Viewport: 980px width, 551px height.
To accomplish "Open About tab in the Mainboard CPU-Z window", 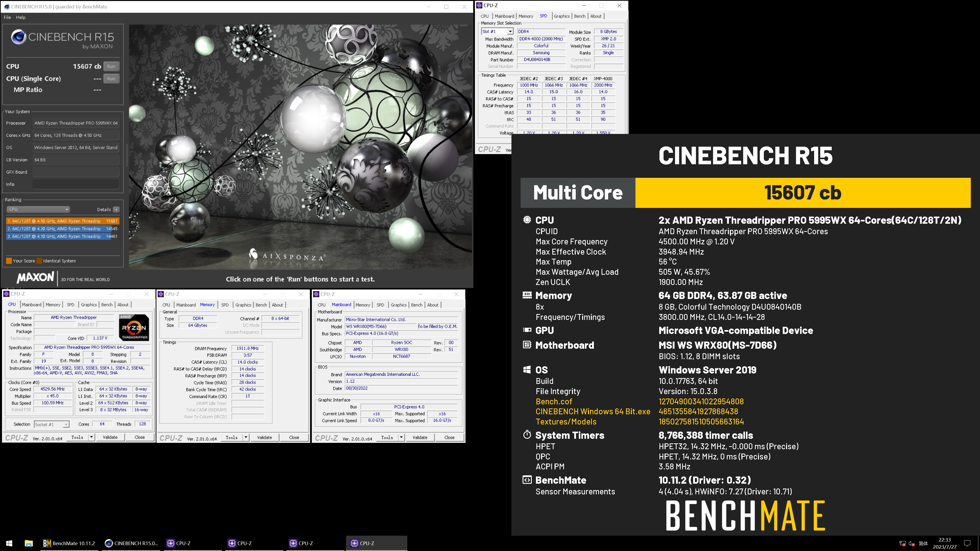I will pyautogui.click(x=433, y=305).
